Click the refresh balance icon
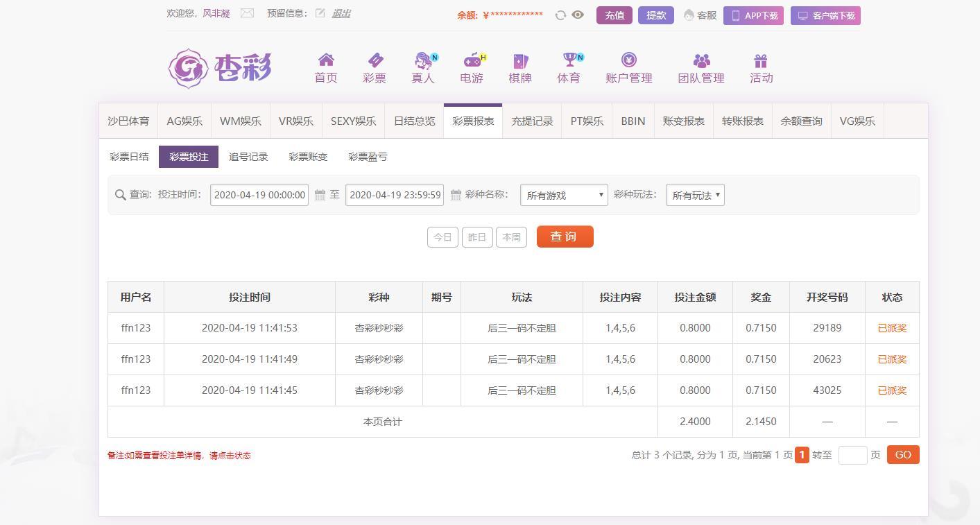Viewport: 980px width, 525px height. [560, 15]
